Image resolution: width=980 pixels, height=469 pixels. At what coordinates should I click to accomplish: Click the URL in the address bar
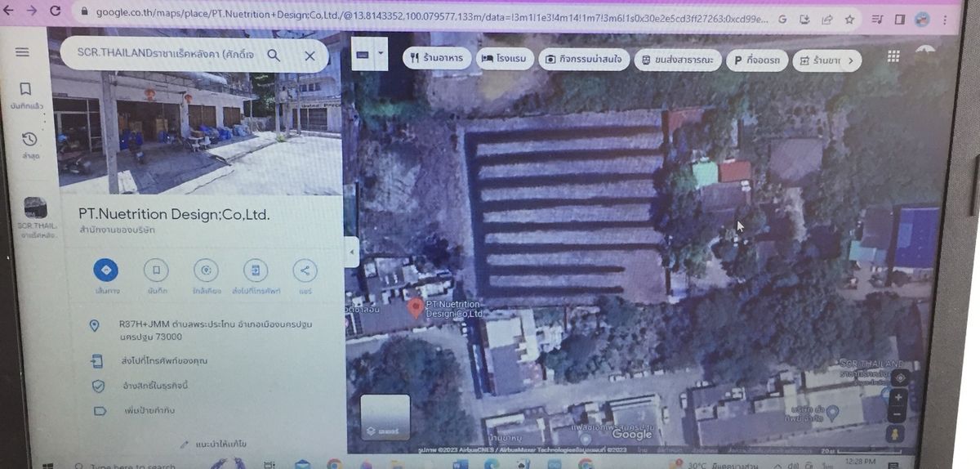point(431,14)
